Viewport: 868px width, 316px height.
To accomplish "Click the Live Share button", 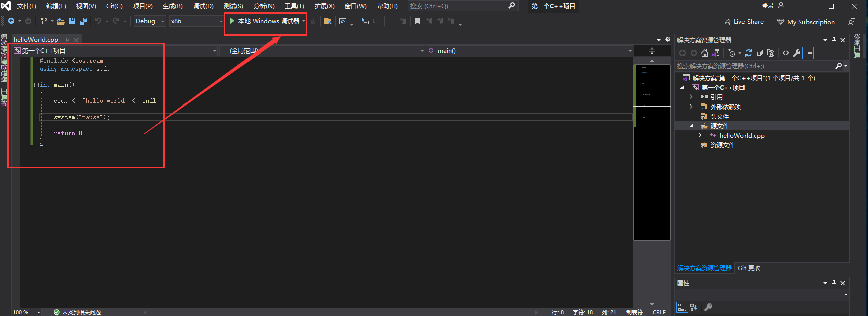I will tap(743, 22).
